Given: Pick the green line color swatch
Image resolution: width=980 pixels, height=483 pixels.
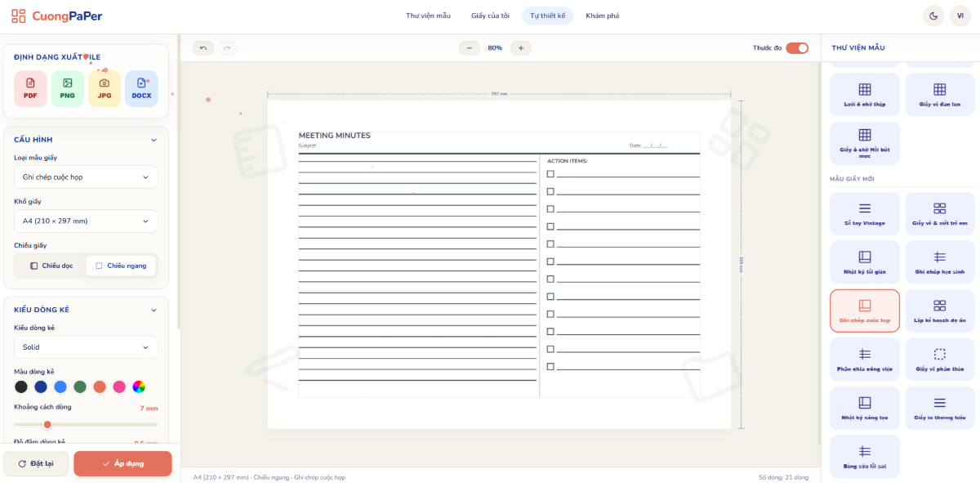Looking at the screenshot, I should coord(80,387).
